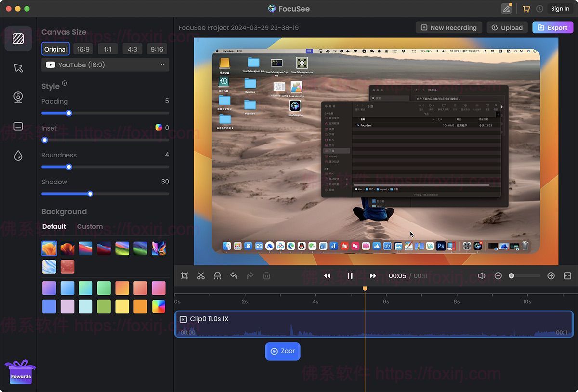Click the Export button
The height and width of the screenshot is (392, 578).
(552, 27)
